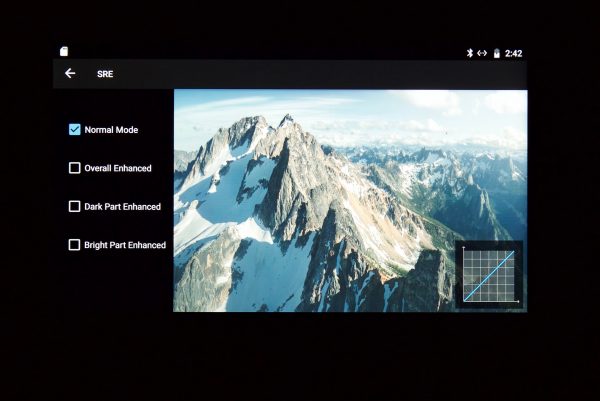Click the Overall Enhanced text label
Screen dimensions: 600x401
118,168
